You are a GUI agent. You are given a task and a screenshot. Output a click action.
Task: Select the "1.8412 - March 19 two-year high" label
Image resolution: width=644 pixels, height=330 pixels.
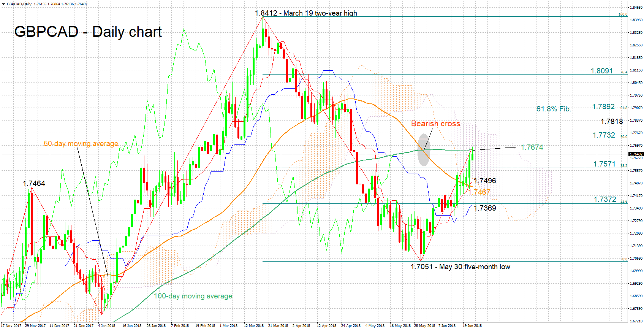point(306,13)
